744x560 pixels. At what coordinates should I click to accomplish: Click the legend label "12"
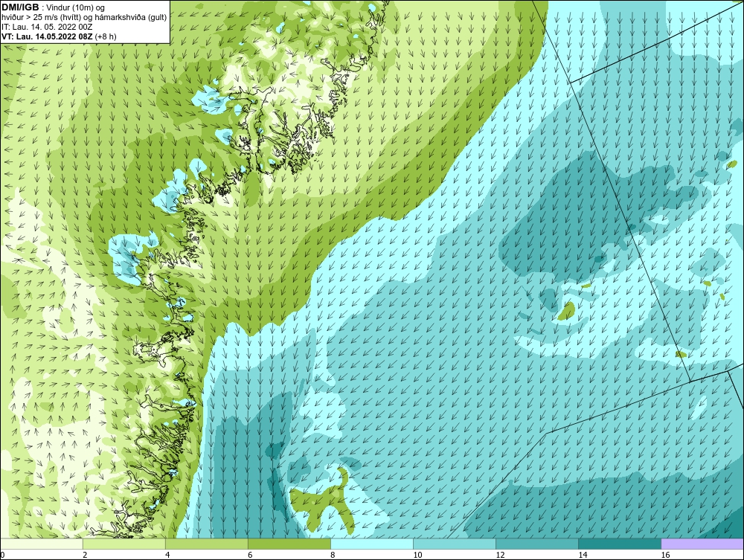click(x=500, y=555)
